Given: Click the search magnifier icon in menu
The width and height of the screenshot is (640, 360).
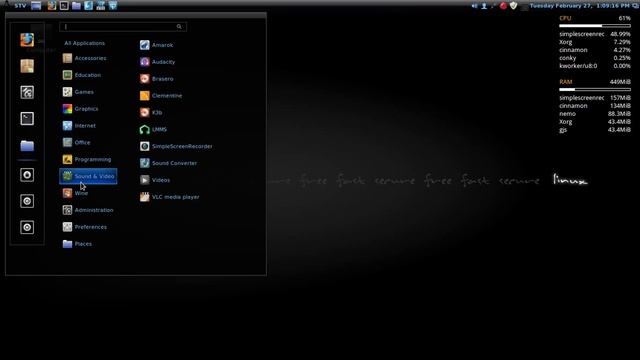Looking at the screenshot, I should pyautogui.click(x=179, y=27).
